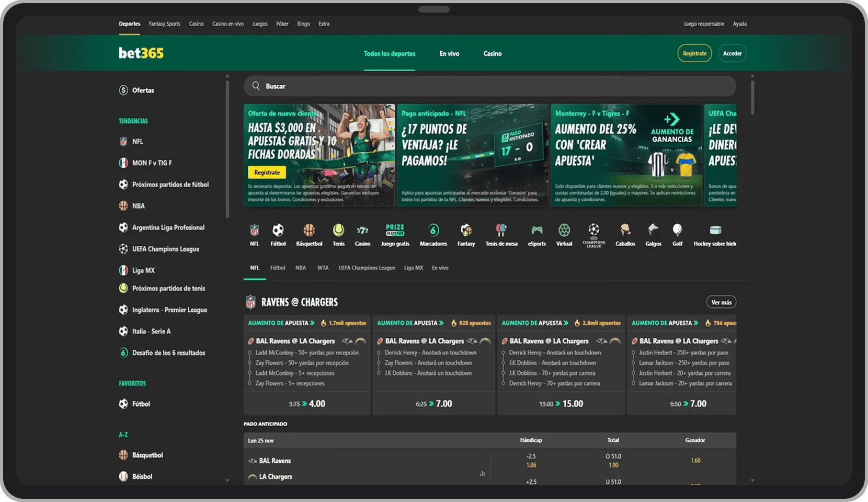
Task: Open the Tenis ball icon
Action: click(338, 231)
